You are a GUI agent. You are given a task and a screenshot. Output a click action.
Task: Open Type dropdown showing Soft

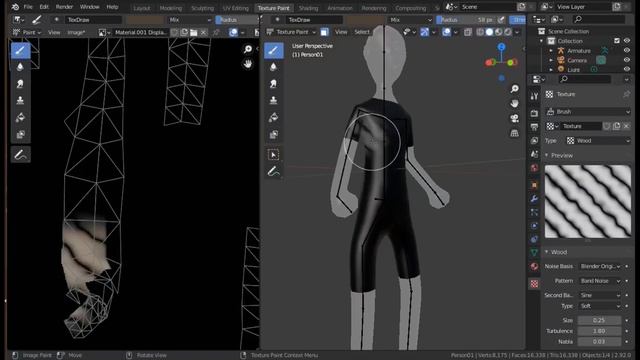tap(600, 306)
